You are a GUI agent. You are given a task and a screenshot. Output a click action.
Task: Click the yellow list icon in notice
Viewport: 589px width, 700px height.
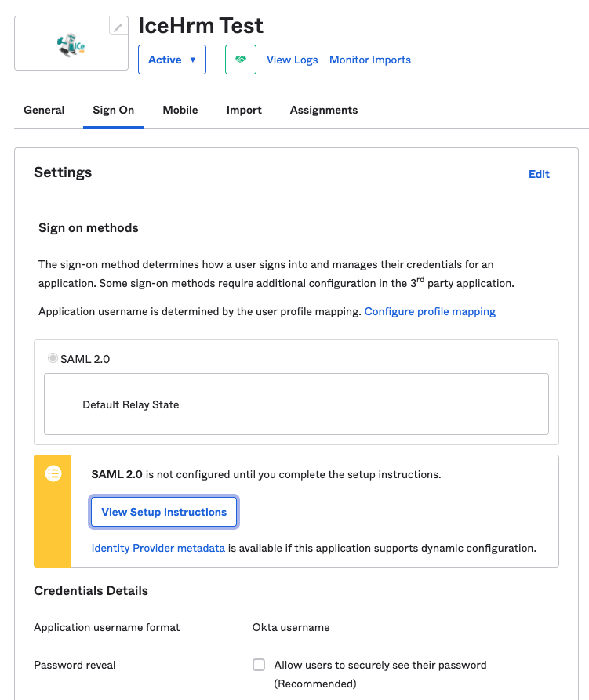click(53, 473)
